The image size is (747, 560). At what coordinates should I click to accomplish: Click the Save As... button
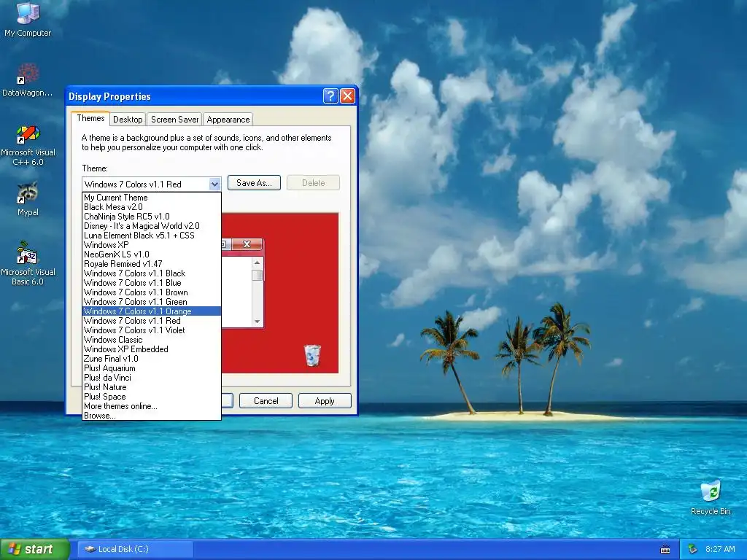click(254, 183)
